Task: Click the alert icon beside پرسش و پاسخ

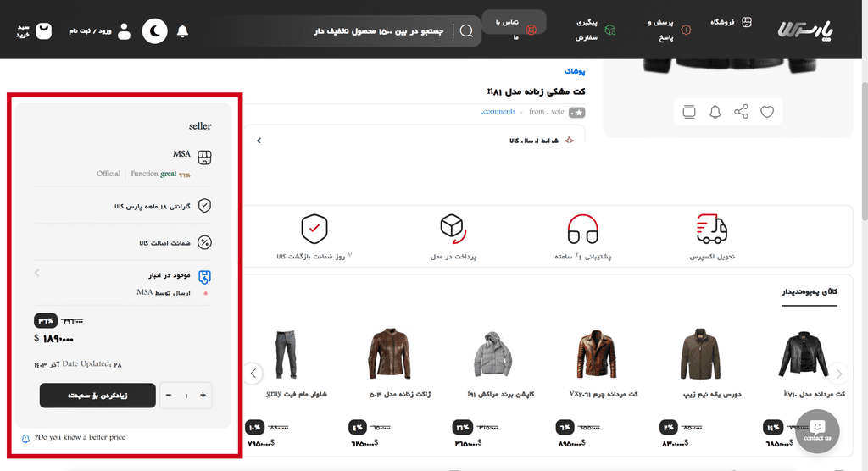Action: 686,30
